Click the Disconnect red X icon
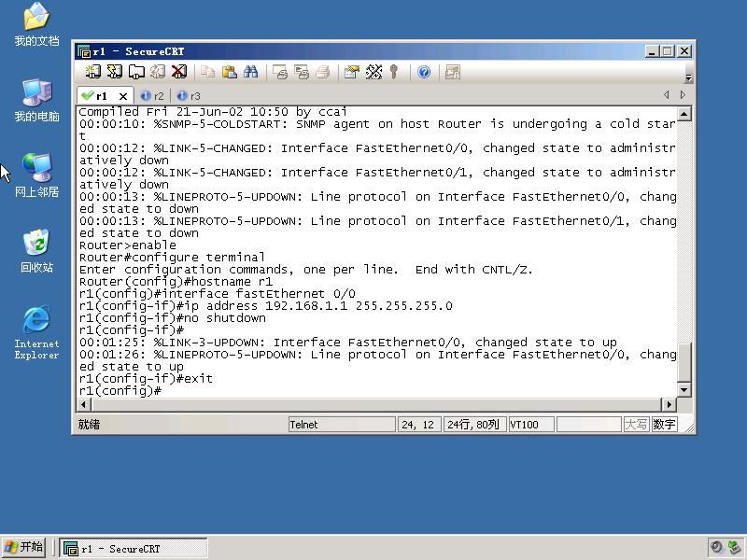This screenshot has width=747, height=560. point(179,72)
